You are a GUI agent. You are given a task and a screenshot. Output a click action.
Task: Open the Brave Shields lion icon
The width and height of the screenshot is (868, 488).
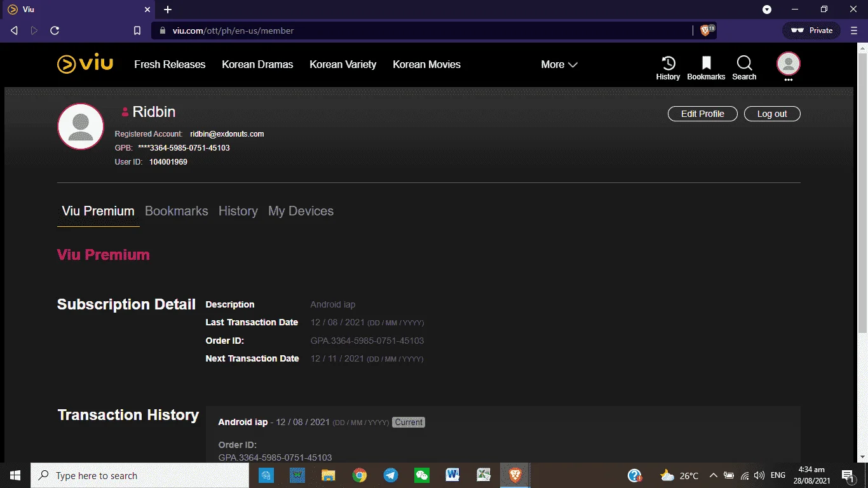coord(705,30)
